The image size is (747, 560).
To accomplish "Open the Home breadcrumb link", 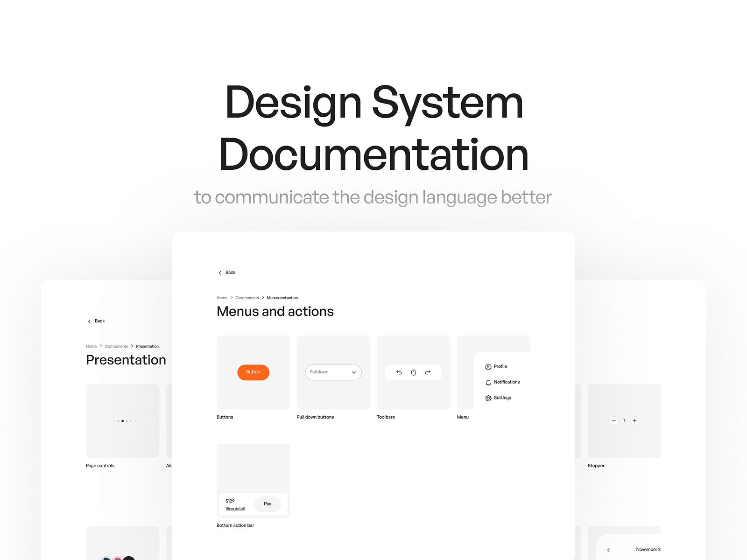I will pos(222,298).
